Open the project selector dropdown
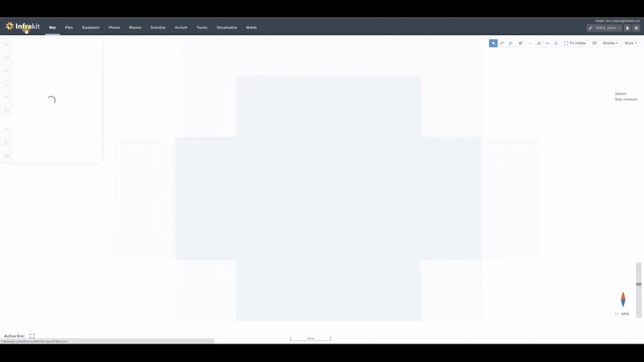644x362 pixels. pyautogui.click(x=603, y=27)
